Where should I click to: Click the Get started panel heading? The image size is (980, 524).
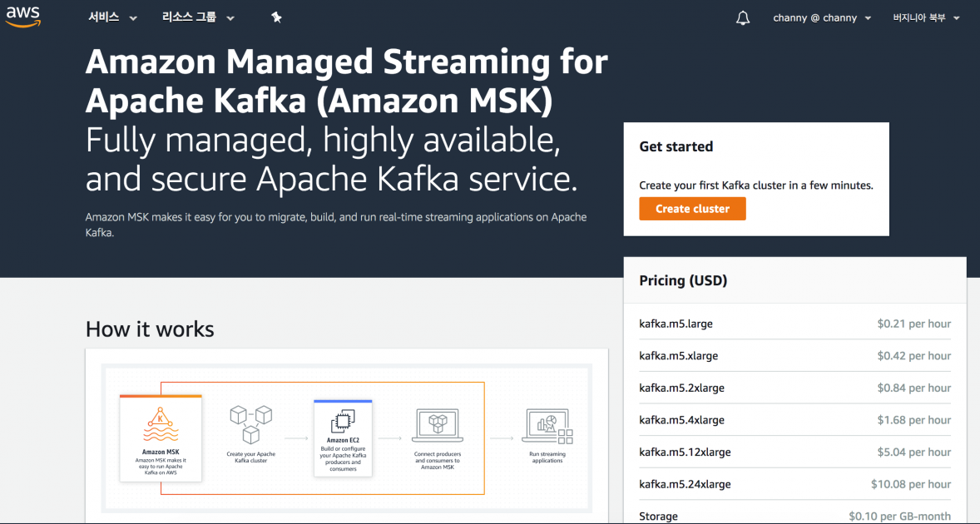pos(676,146)
